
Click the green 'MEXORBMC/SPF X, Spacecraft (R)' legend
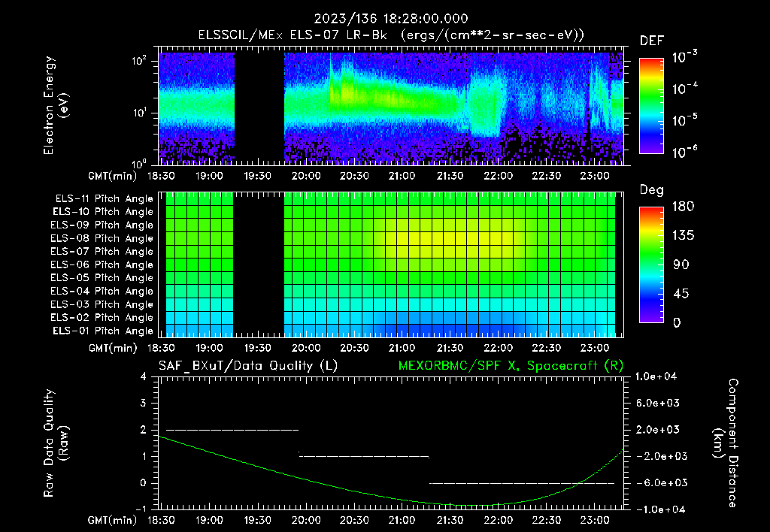point(511,366)
